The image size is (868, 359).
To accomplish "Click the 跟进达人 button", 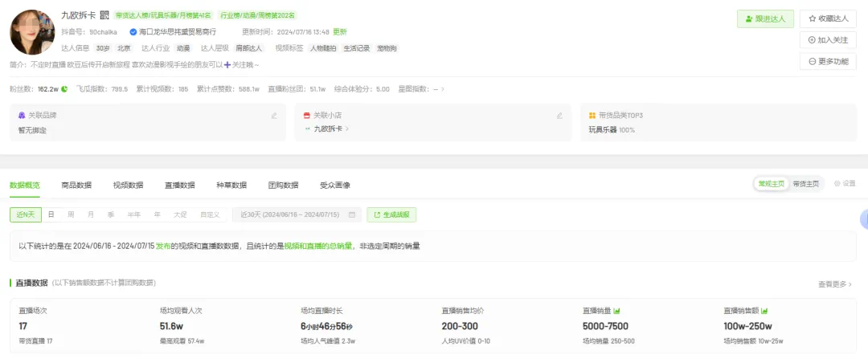I will click(766, 18).
